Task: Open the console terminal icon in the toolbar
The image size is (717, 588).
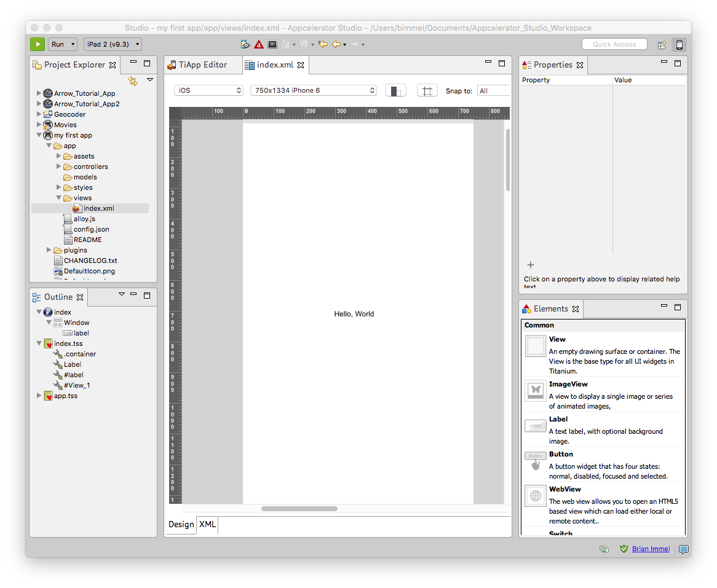Action: tap(272, 44)
